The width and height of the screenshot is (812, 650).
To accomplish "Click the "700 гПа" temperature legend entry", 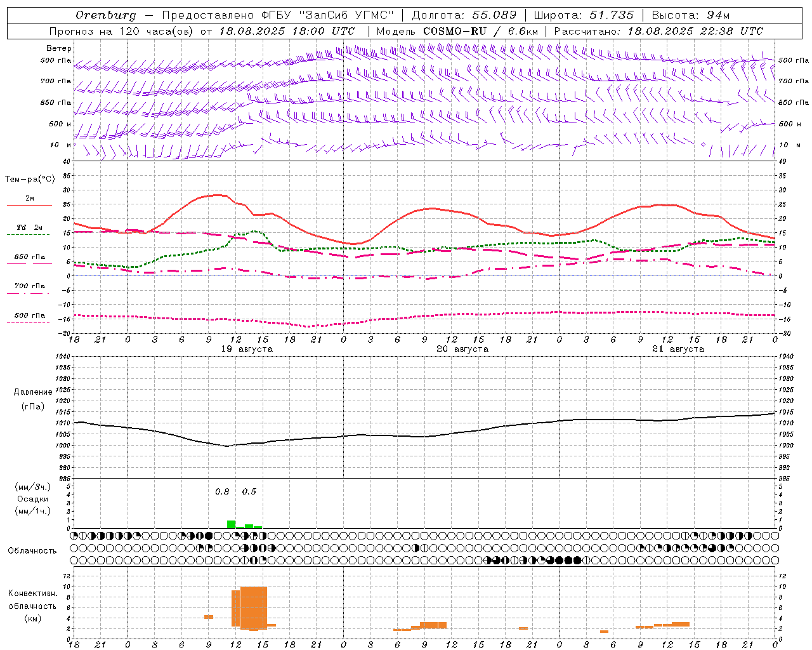I will click(30, 286).
